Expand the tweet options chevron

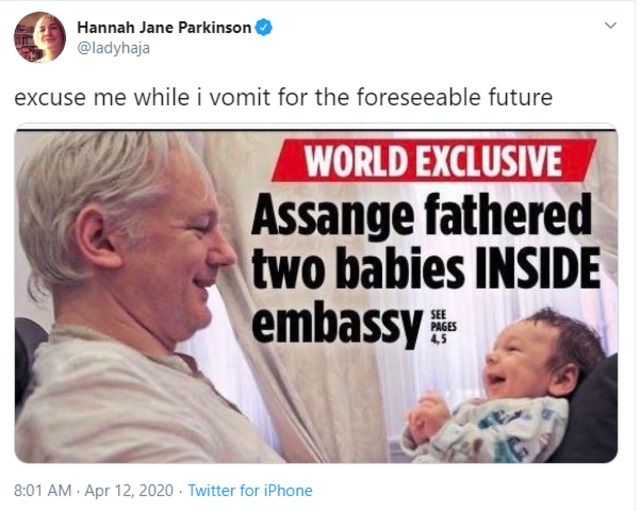point(610,25)
